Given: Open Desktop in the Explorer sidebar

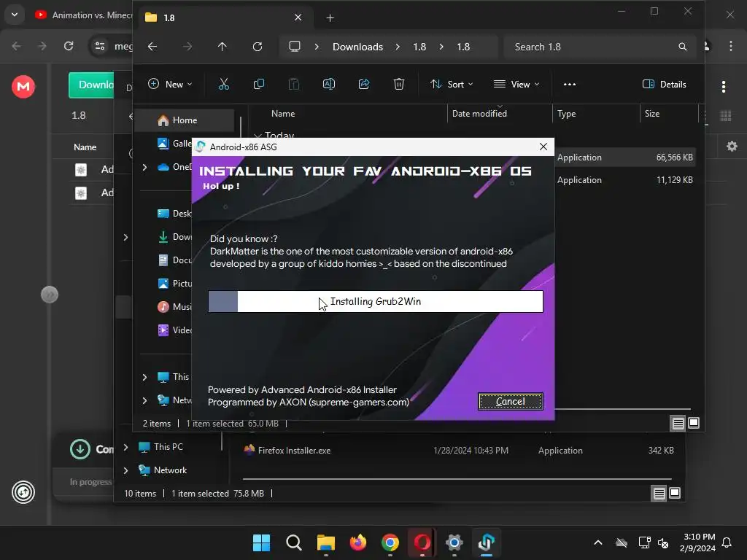Looking at the screenshot, I should pyautogui.click(x=174, y=214).
